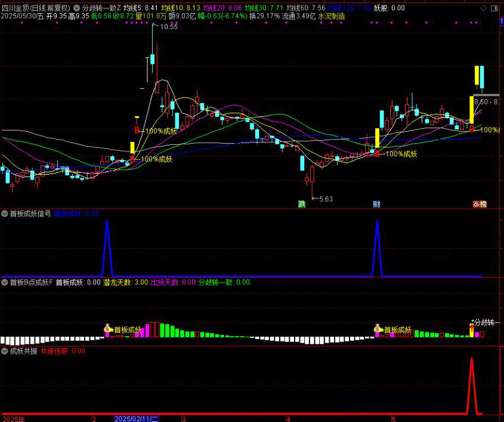Viewport: 504px width, 422px height.
Task: Collapse the 首板成妖信号 indicator panel
Action: (x=5, y=213)
